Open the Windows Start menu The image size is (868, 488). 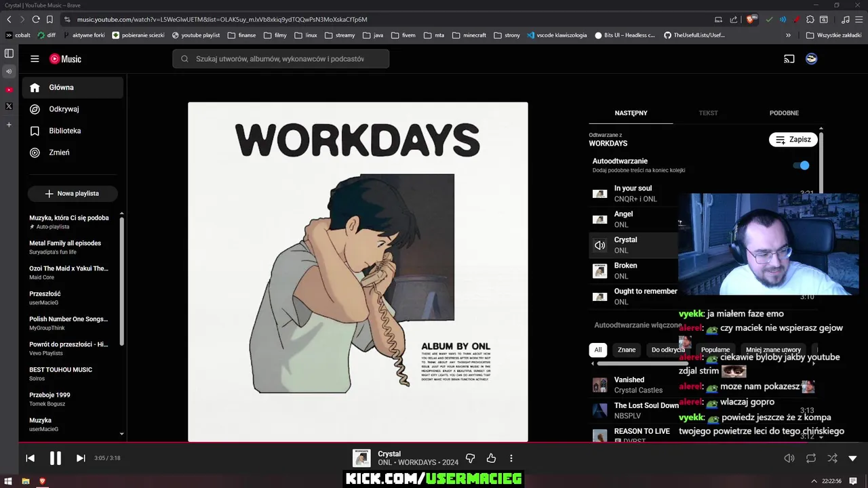tap(9, 481)
